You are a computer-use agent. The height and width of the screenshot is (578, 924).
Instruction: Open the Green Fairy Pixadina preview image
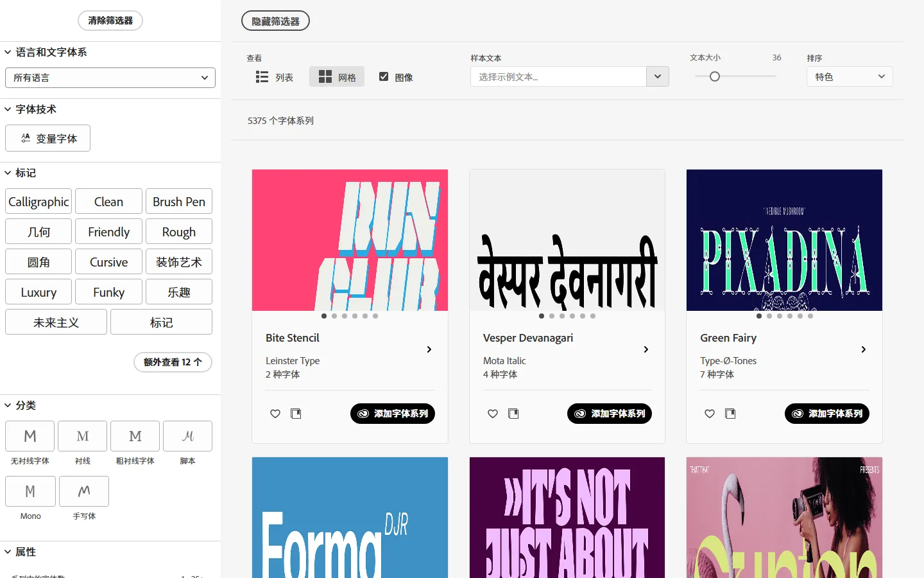[x=784, y=240]
